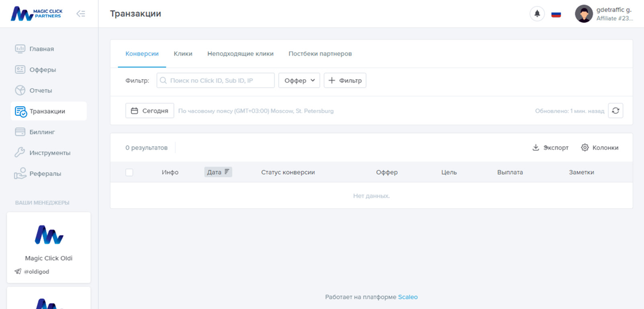Click the Заметки column header
644x309 pixels.
(581, 172)
